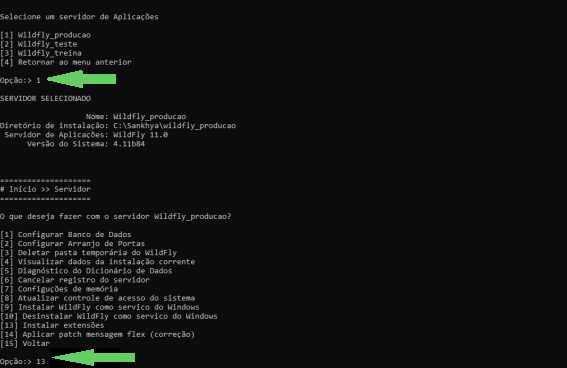Click '[5] Diagnóstico do Dicionário de Dados'
The width and height of the screenshot is (567, 368).
(86, 271)
